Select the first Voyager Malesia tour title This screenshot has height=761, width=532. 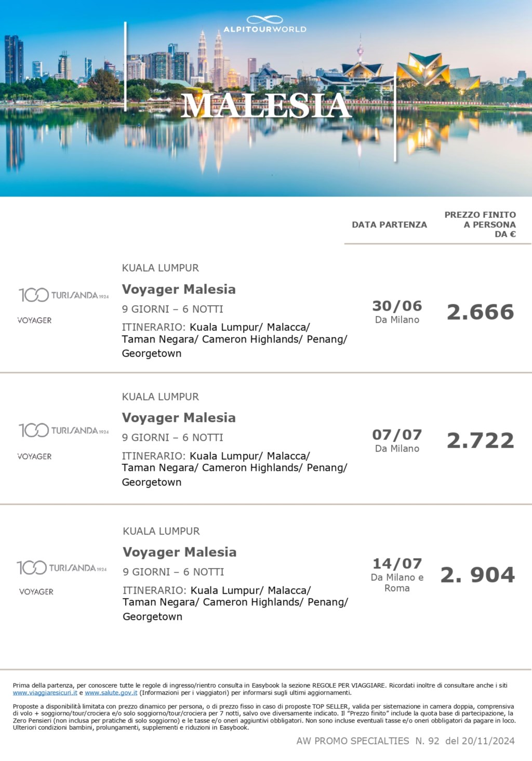click(x=179, y=290)
